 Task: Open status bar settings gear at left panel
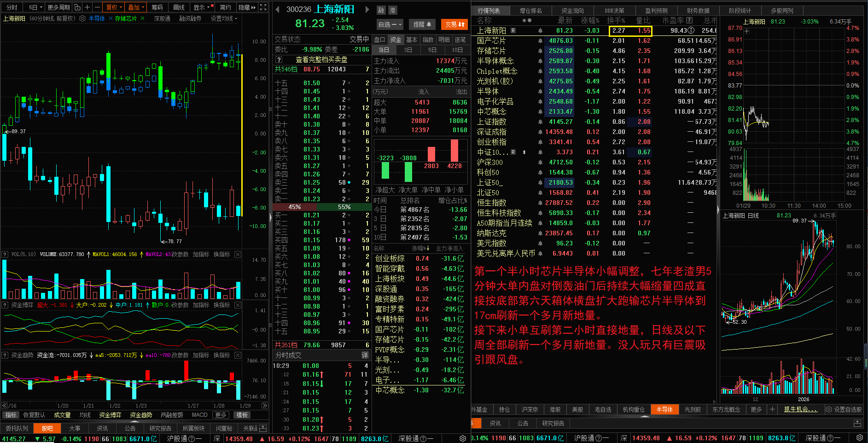[x=463, y=438]
